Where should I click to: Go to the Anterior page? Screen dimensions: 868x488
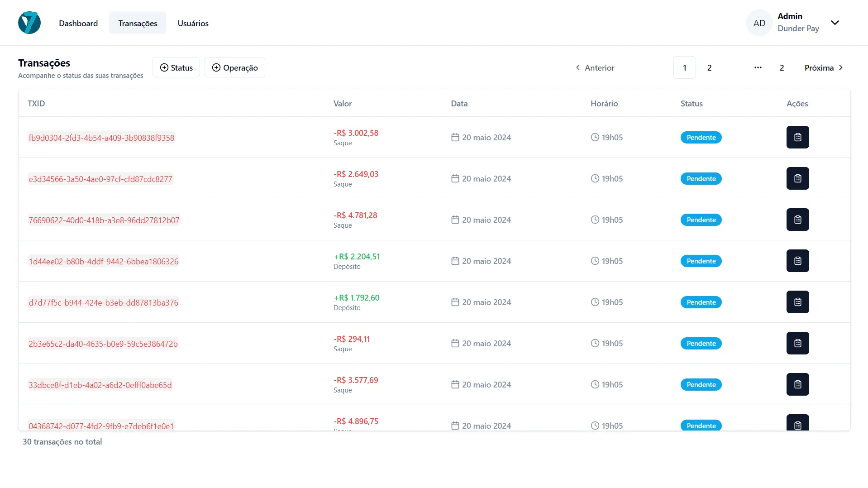click(x=595, y=67)
